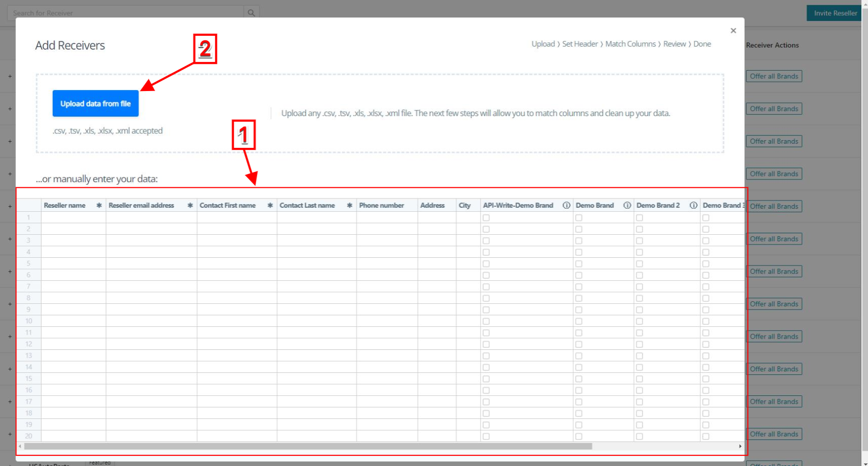This screenshot has height=466, width=868.
Task: Select the Done step
Action: 702,44
